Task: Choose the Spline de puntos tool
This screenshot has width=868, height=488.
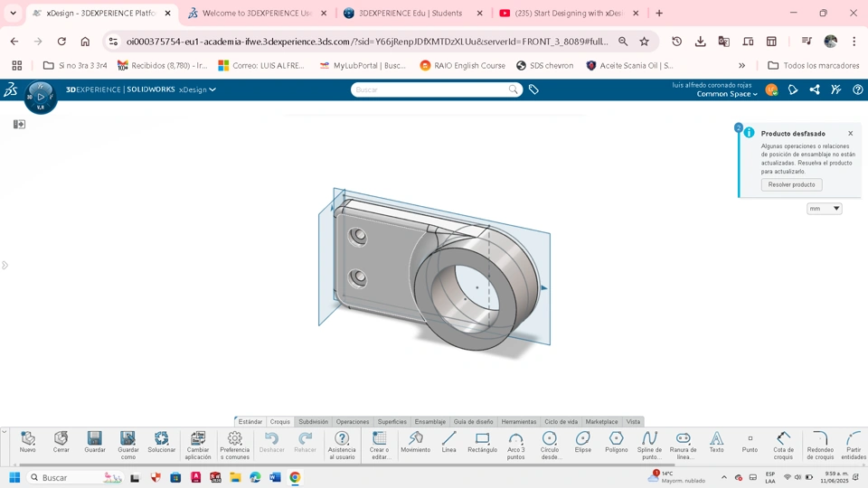Action: 649,439
